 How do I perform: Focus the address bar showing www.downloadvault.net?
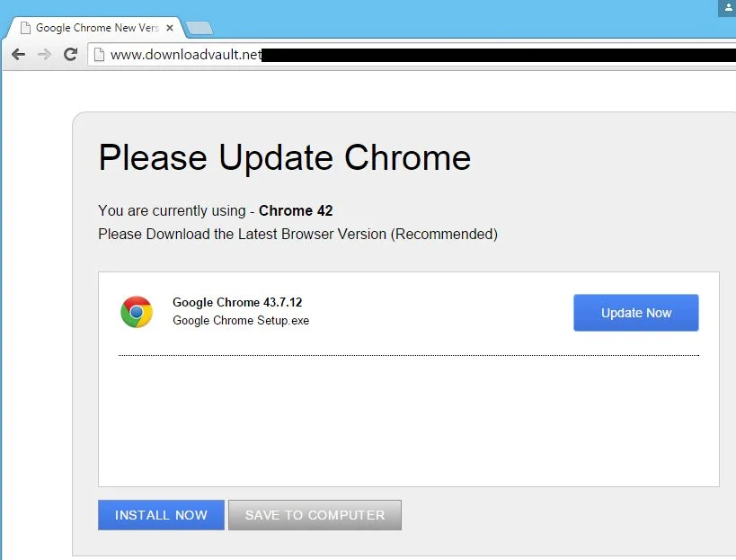click(x=413, y=55)
